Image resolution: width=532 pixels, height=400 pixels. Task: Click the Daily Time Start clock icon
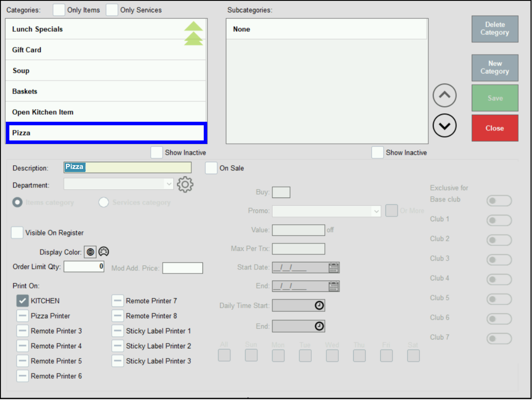tap(319, 305)
